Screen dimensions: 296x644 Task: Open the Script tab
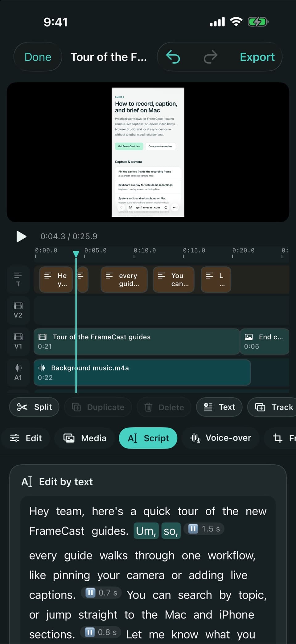[148, 438]
